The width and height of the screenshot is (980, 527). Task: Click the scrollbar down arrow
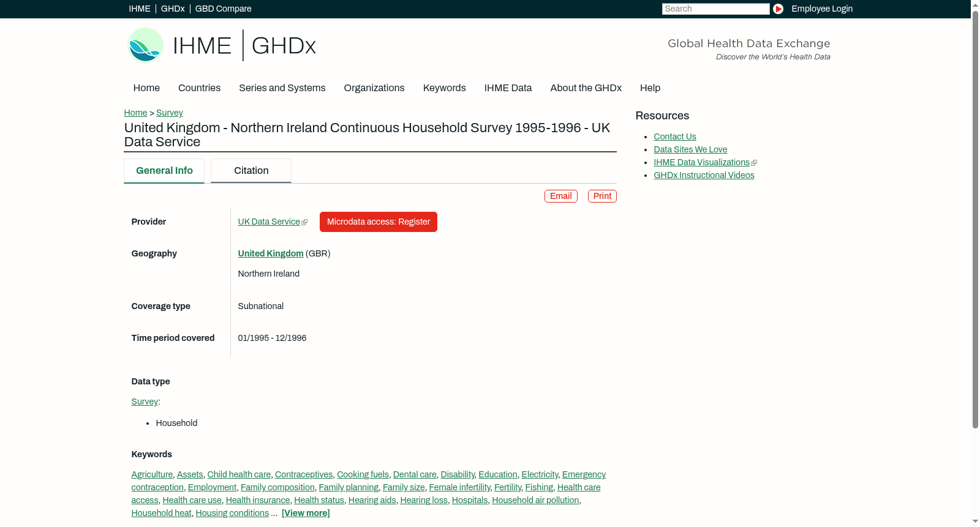(x=975, y=522)
